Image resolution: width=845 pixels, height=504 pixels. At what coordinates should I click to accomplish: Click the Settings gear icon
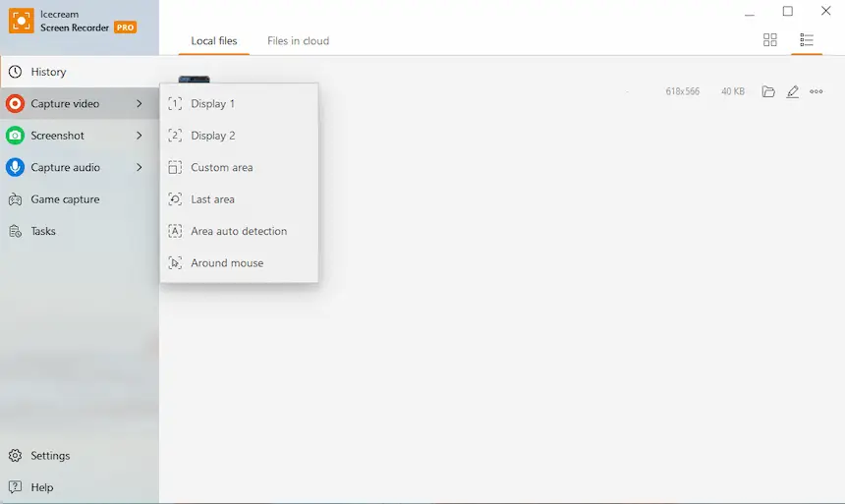point(15,456)
